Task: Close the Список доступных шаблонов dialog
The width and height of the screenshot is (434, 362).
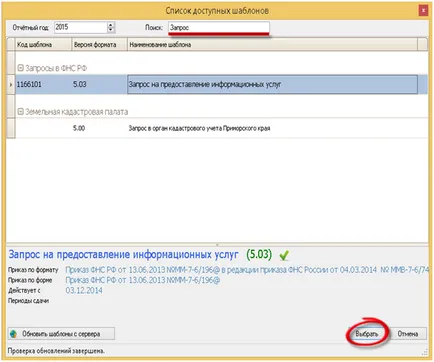Action: 423,11
